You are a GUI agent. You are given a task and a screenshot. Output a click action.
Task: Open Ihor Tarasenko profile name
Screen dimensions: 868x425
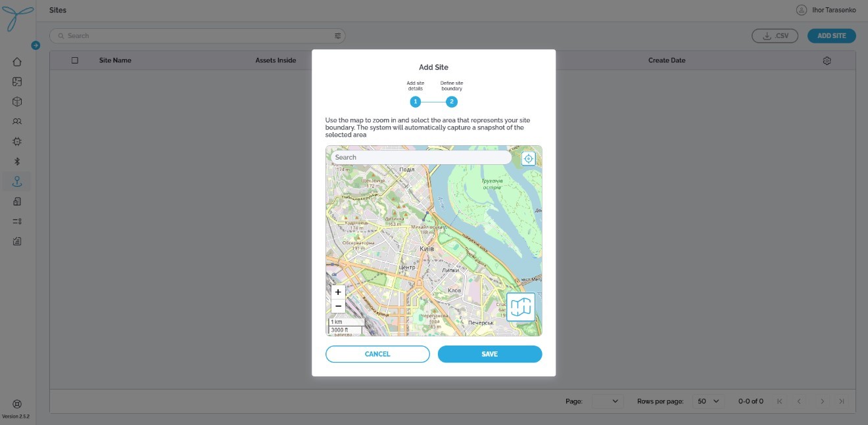coord(833,10)
